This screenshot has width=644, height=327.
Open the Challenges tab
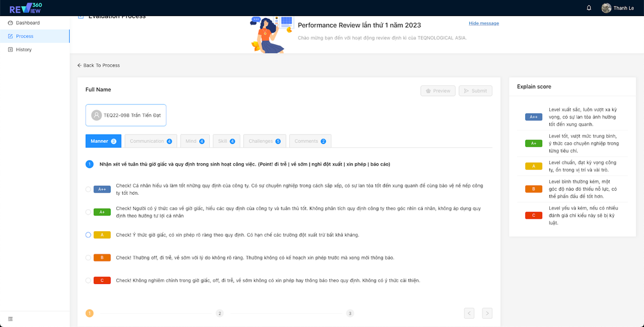264,141
